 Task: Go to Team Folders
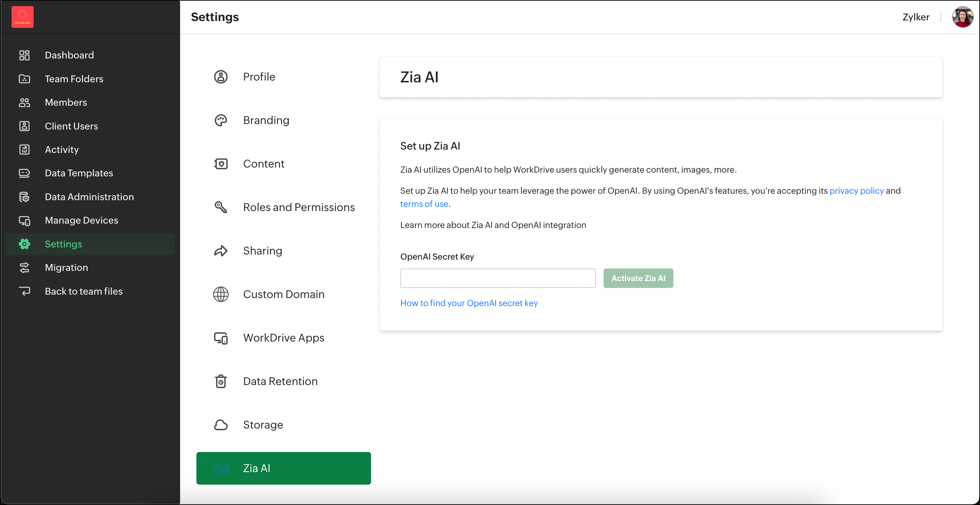pyautogui.click(x=90, y=79)
